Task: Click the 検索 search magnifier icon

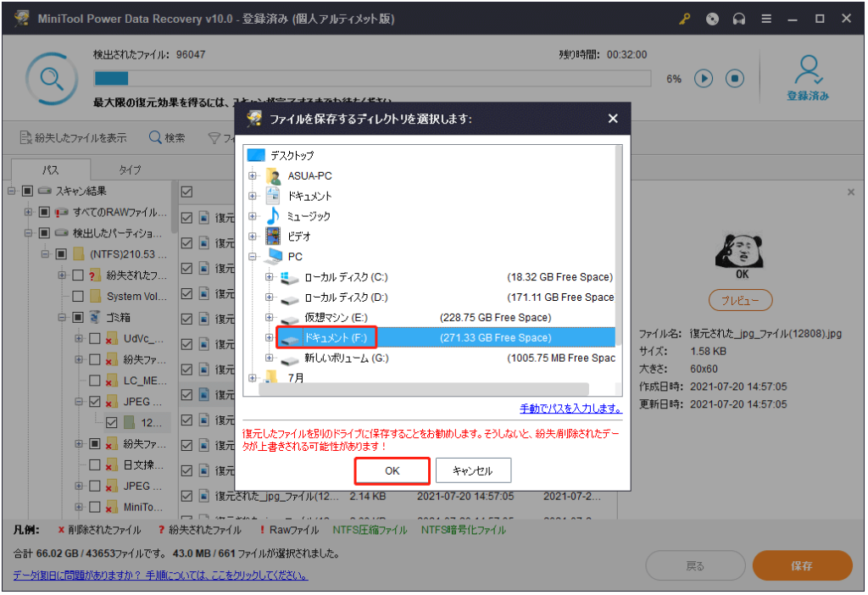Action: 155,137
